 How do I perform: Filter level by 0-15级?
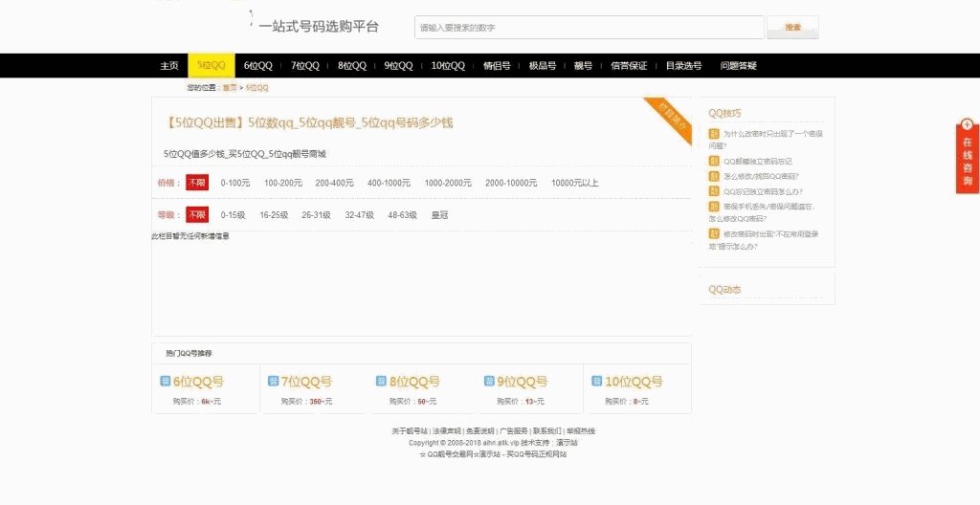click(234, 215)
